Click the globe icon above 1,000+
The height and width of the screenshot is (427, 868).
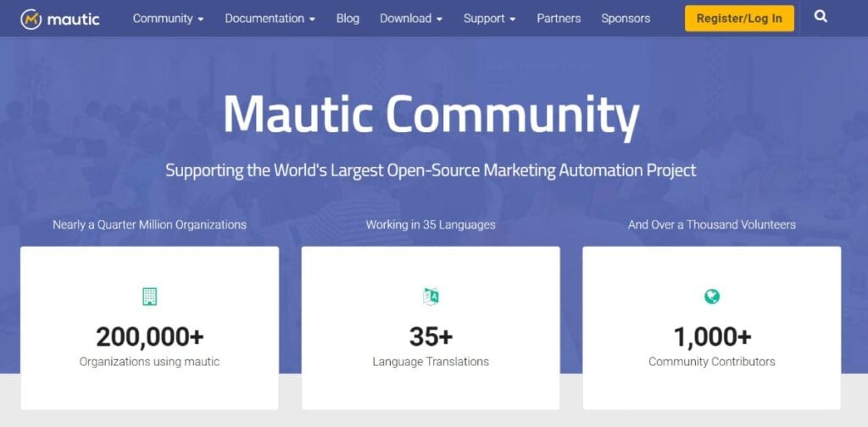tap(712, 297)
